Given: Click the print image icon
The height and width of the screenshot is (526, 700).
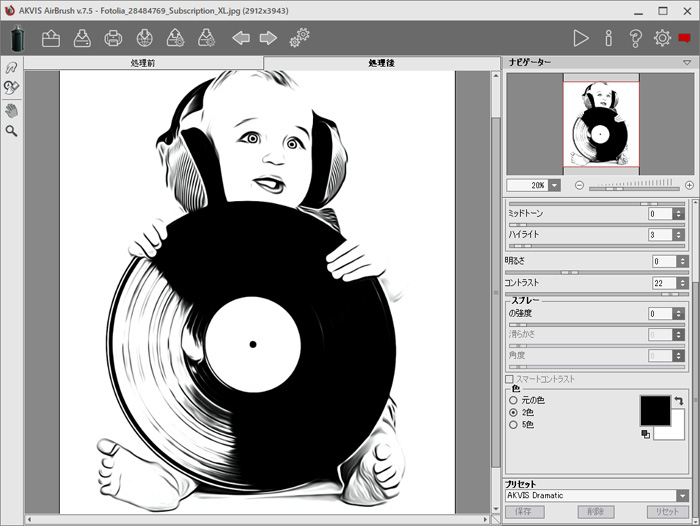Looking at the screenshot, I should (x=114, y=39).
